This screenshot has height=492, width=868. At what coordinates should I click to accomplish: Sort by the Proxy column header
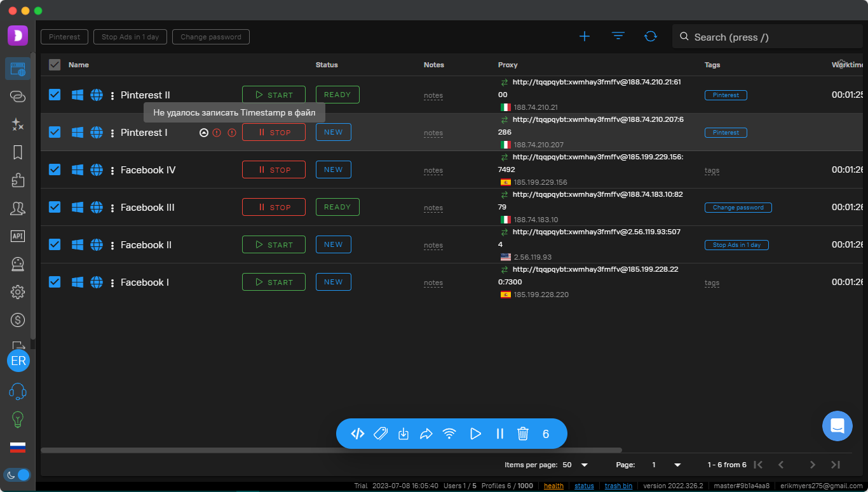(x=508, y=65)
